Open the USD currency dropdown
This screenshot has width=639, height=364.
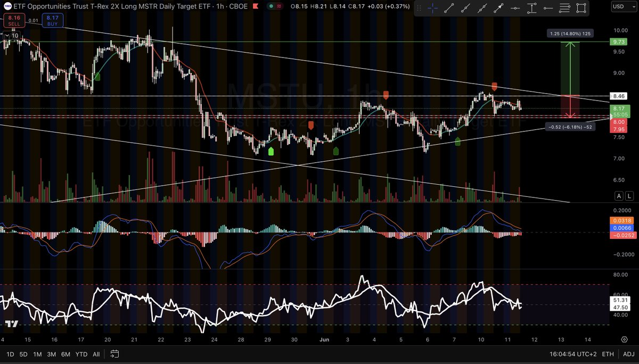point(624,7)
